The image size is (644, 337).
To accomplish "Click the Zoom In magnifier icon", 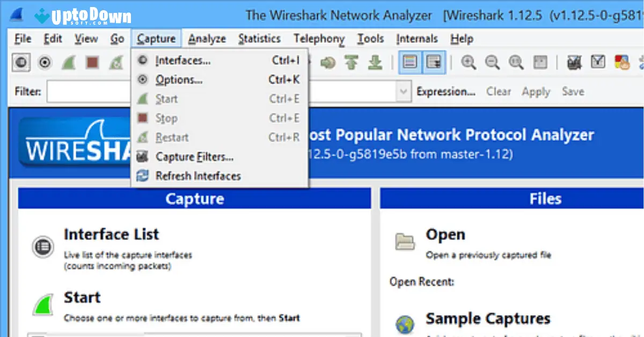I will pos(468,62).
